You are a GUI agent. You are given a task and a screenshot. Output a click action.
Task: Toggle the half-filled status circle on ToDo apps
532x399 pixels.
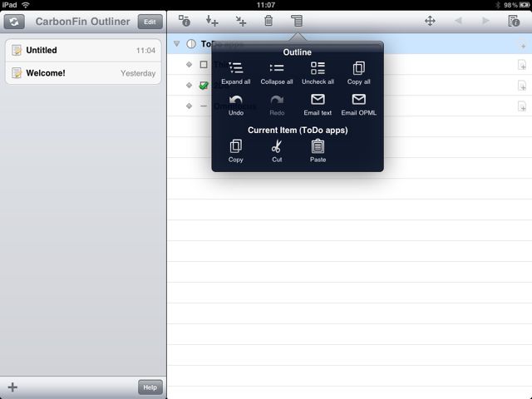coord(191,44)
